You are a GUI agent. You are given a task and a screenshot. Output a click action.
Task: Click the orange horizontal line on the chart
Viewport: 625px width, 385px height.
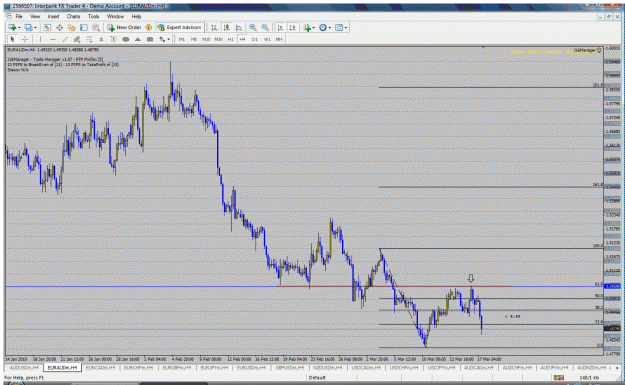pyautogui.click(x=395, y=286)
